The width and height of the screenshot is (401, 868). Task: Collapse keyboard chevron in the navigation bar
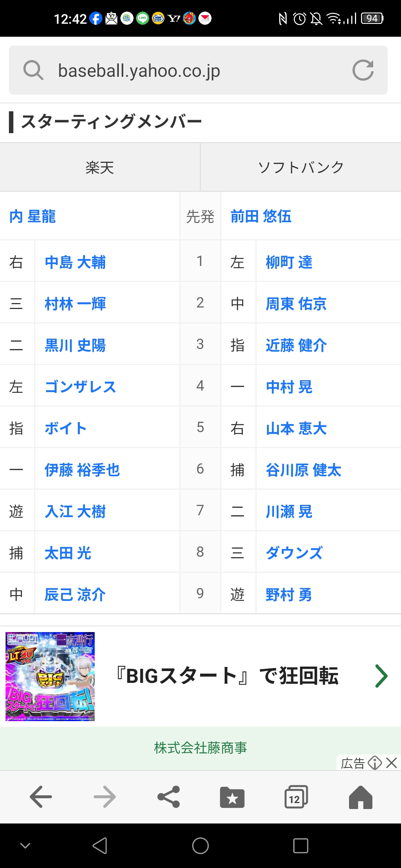coord(25,846)
